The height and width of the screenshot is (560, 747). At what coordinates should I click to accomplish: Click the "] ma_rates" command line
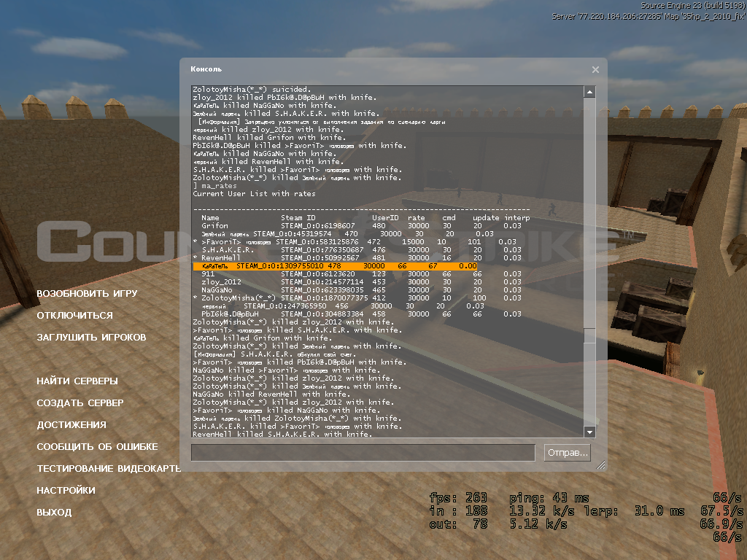(215, 186)
